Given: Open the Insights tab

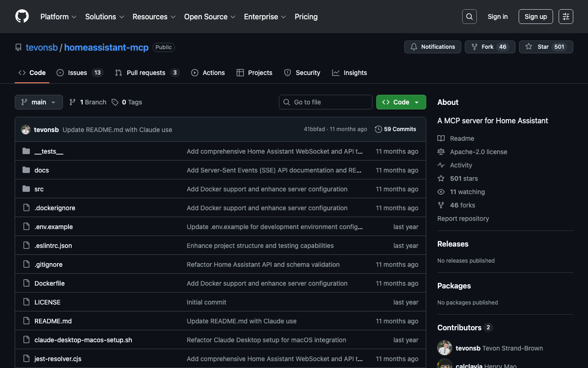Looking at the screenshot, I should pos(350,73).
